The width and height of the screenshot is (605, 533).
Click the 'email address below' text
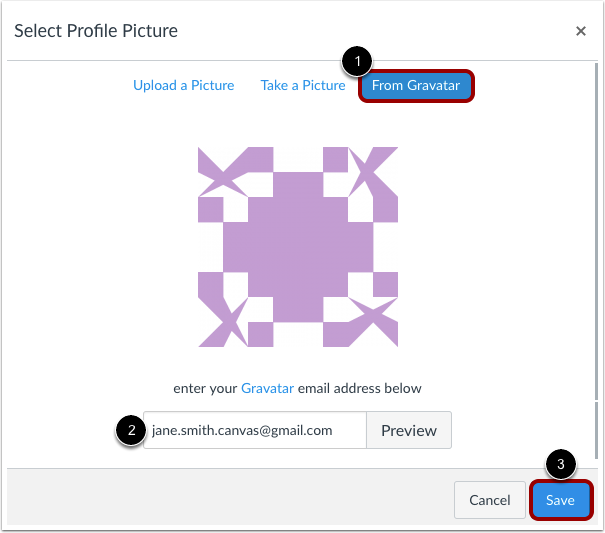[360, 388]
